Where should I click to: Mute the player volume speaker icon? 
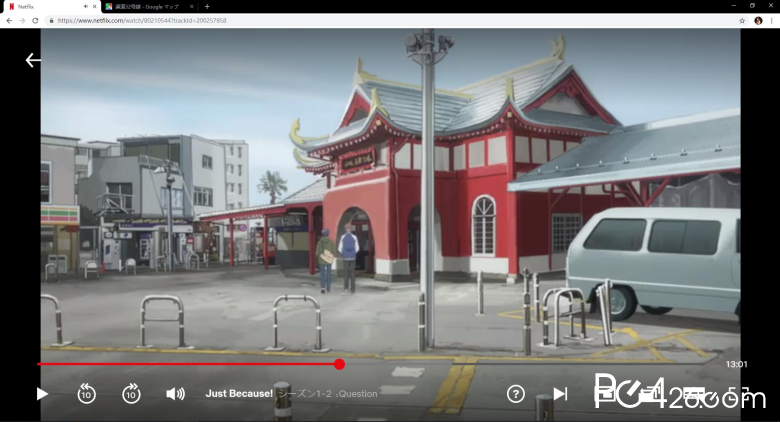(x=175, y=394)
